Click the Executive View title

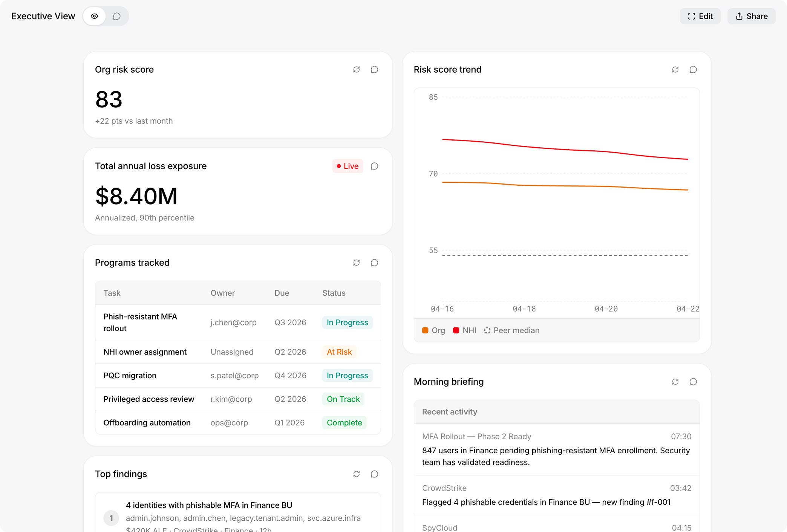tap(43, 16)
